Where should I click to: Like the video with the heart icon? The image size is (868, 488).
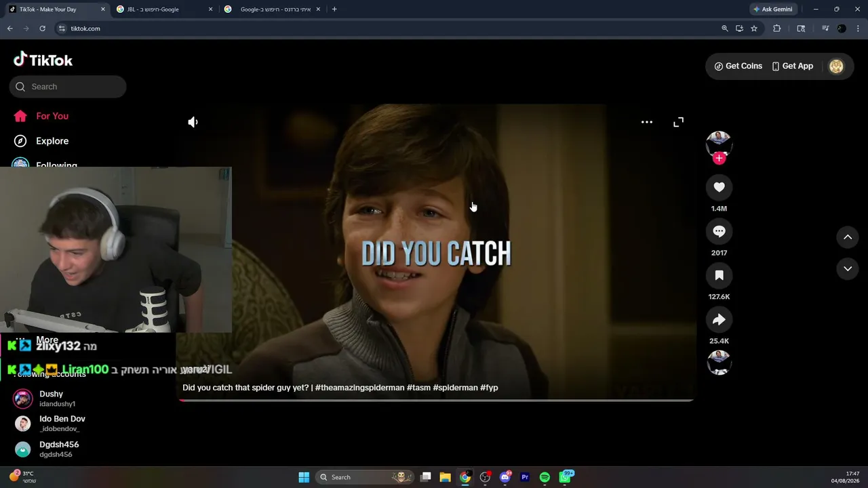coord(719,187)
